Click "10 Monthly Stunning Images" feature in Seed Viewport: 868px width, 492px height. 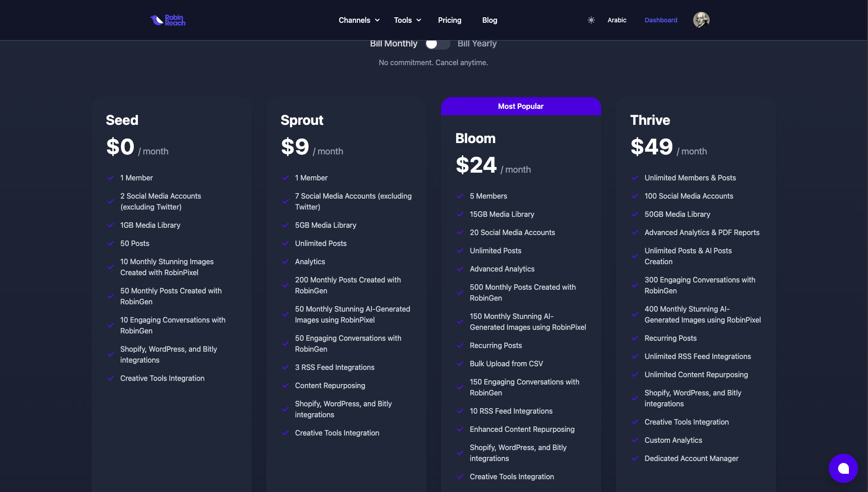(167, 267)
